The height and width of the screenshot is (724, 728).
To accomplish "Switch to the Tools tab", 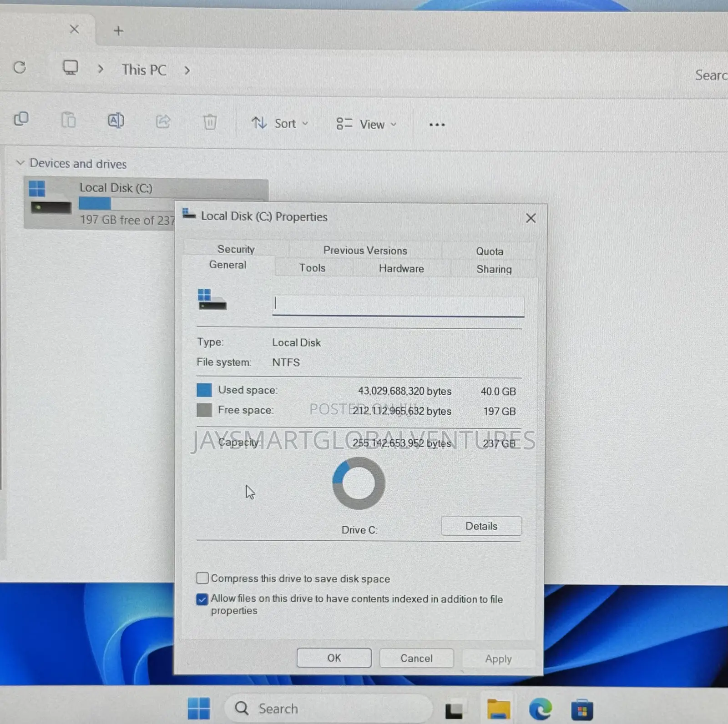I will (312, 268).
